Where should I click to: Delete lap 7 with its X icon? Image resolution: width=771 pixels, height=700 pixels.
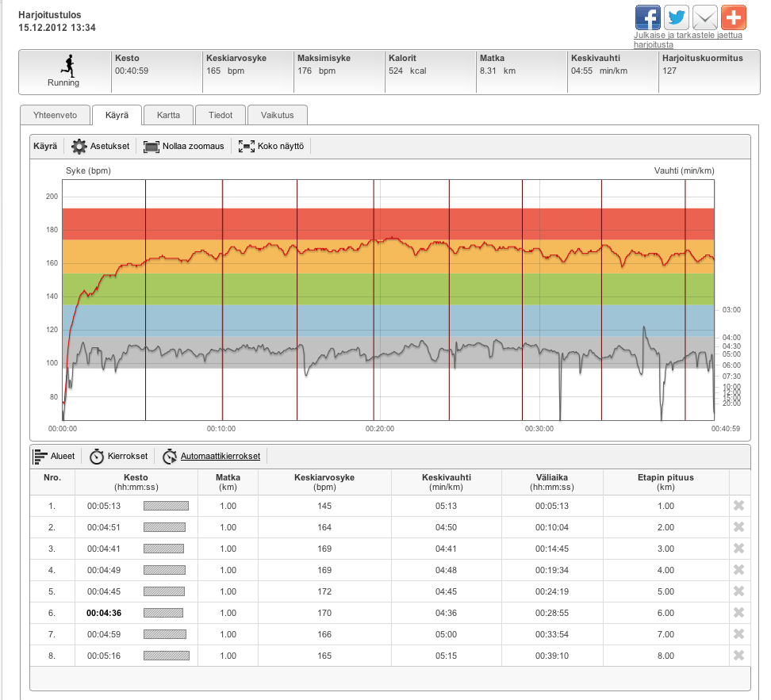click(x=738, y=634)
